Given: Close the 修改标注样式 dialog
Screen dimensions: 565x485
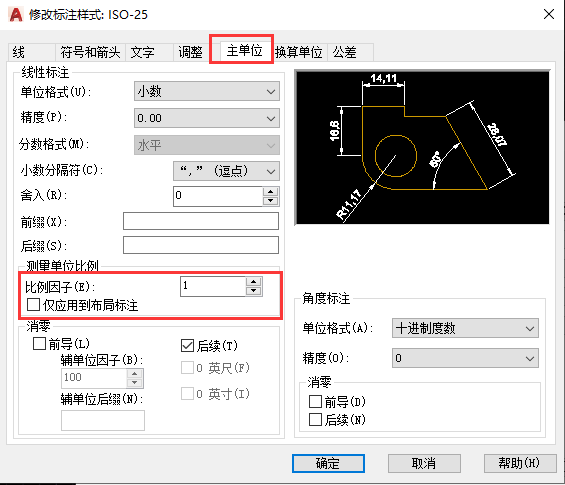Looking at the screenshot, I should (x=549, y=14).
